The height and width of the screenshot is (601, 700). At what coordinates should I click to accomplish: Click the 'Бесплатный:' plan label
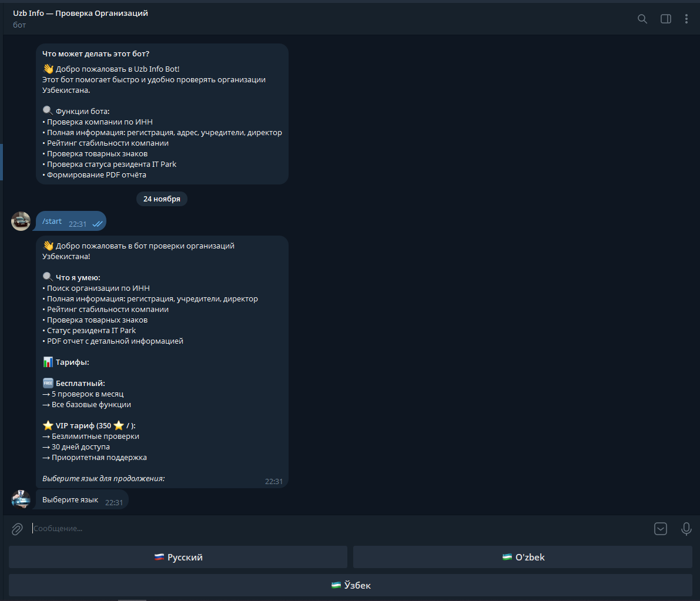(x=80, y=383)
